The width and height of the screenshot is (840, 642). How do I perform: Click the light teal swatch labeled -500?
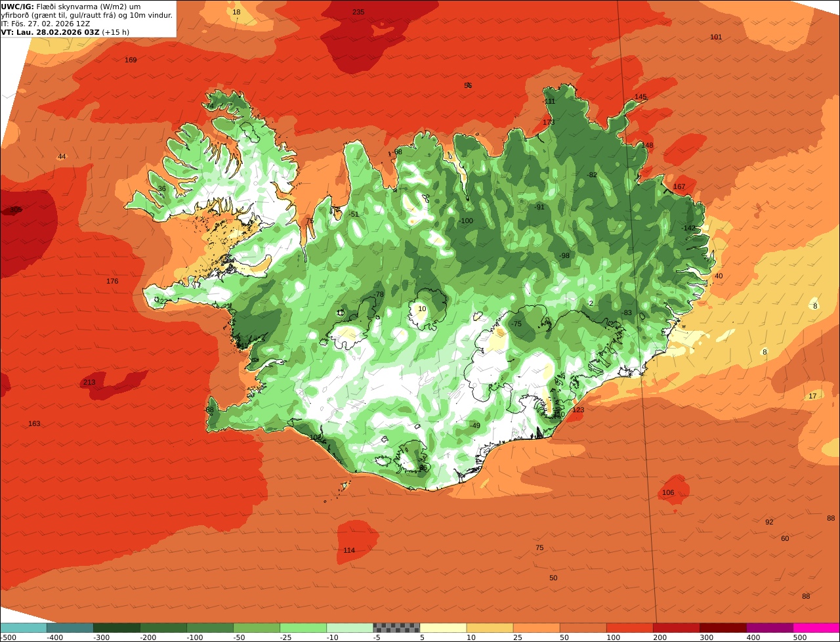pyautogui.click(x=24, y=628)
